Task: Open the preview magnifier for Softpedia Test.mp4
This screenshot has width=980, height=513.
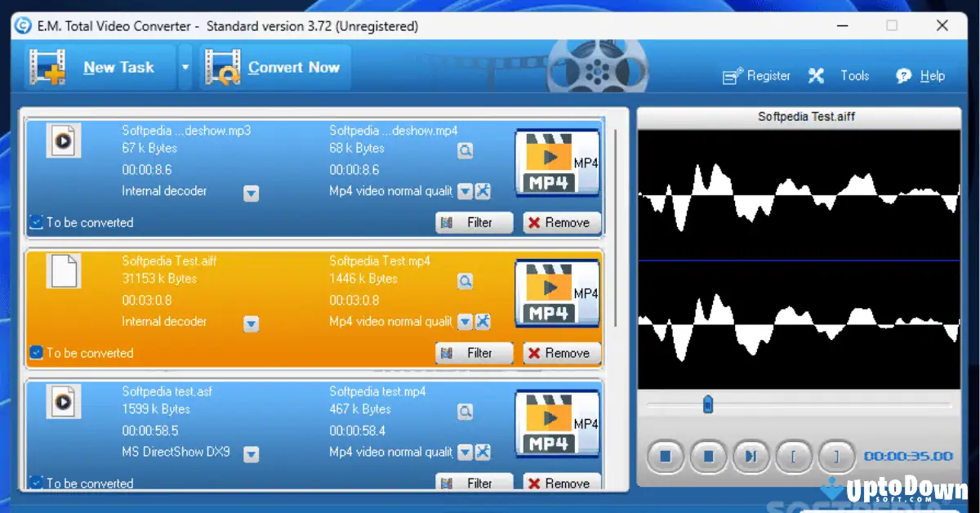Action: pos(465,281)
